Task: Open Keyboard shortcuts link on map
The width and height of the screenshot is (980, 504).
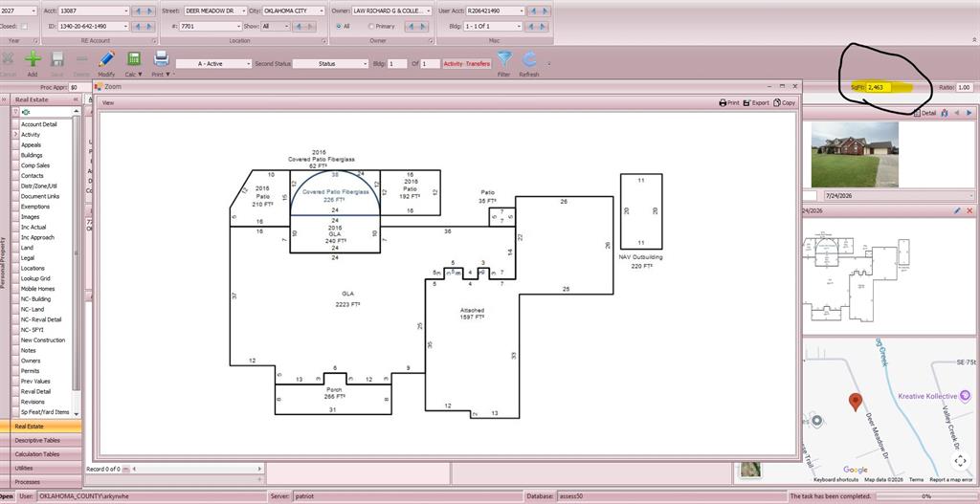Action: pos(835,480)
